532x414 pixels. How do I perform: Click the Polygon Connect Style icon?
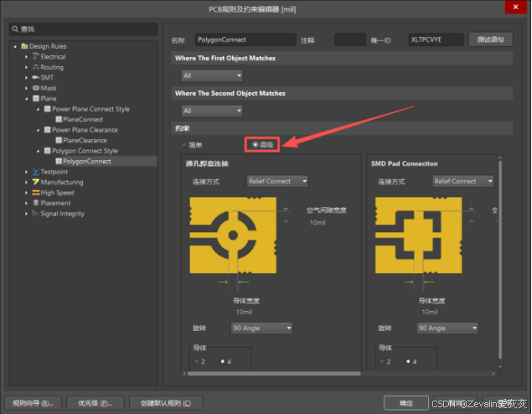(x=48, y=151)
